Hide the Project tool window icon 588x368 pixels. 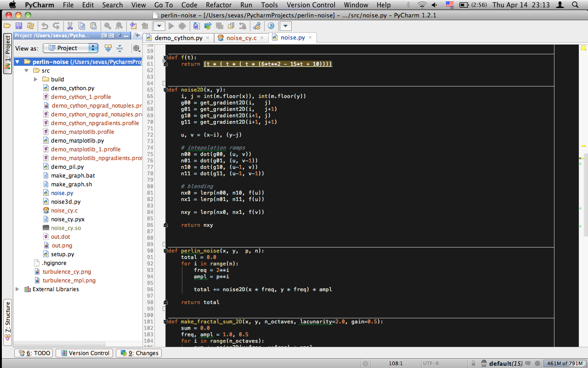coord(126,35)
